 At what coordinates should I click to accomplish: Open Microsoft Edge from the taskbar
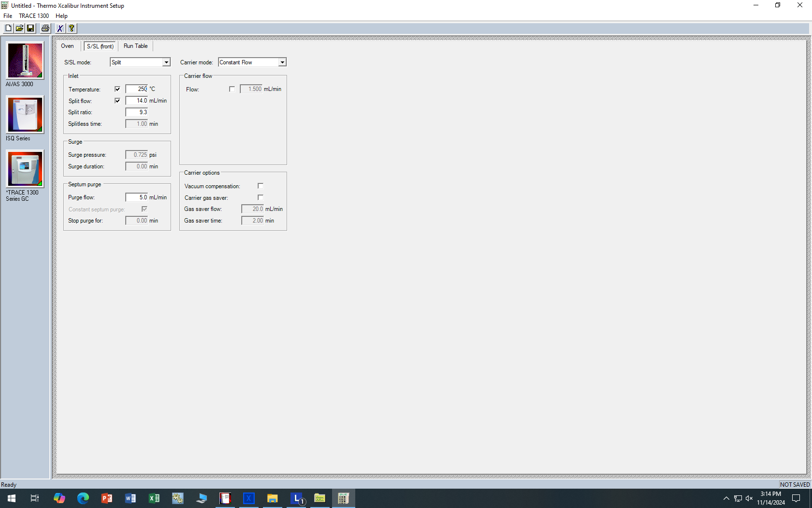[x=83, y=498]
